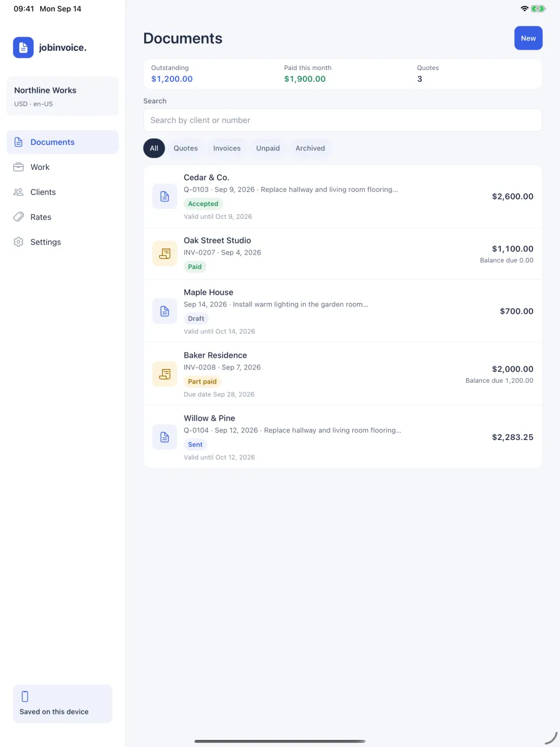The image size is (560, 747).
Task: Click the $2,283.25 total
Action: click(x=513, y=437)
